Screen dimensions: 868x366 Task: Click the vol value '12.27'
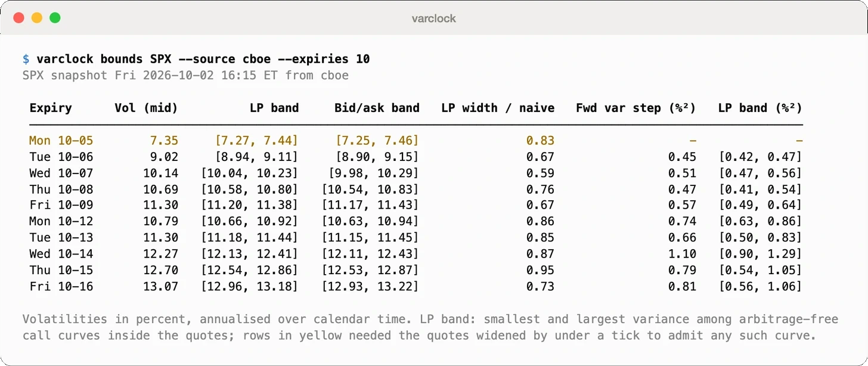pos(160,254)
